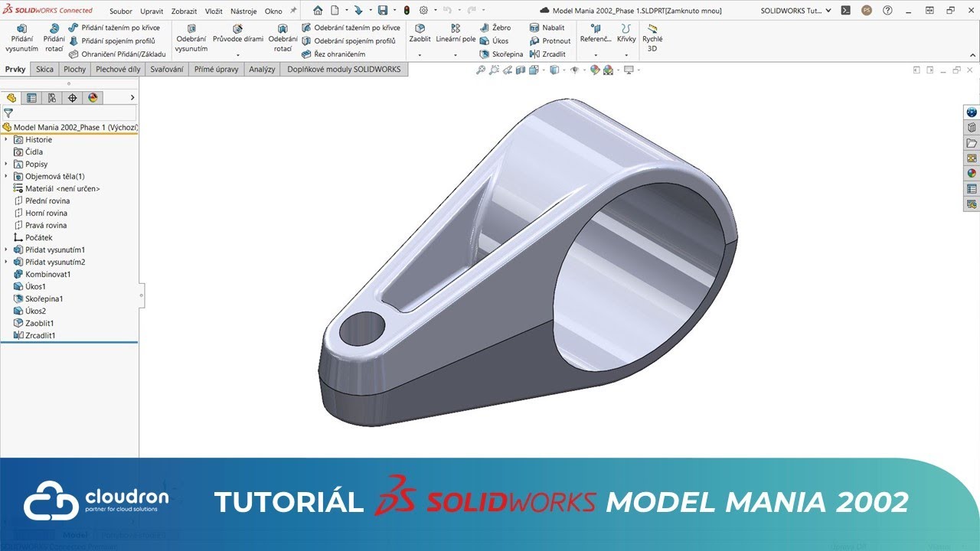Select the Žebro rib tool

(x=495, y=28)
